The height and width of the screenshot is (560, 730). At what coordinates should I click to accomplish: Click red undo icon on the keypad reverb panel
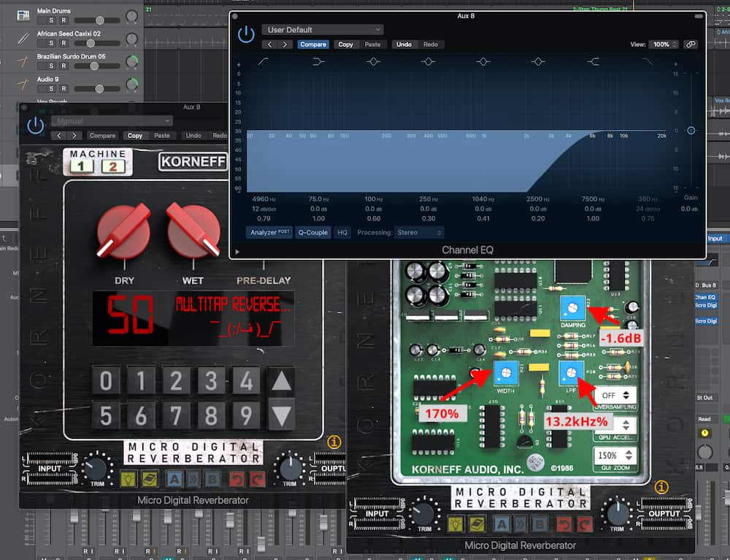pyautogui.click(x=237, y=478)
